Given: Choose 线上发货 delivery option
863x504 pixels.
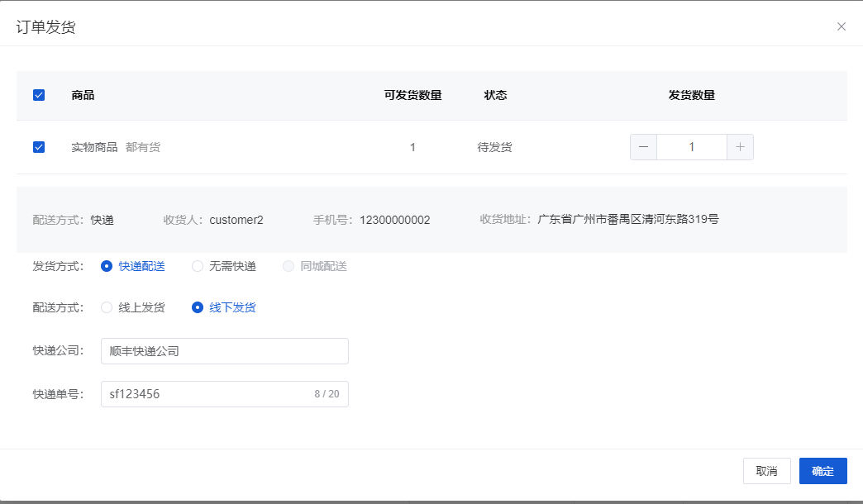Looking at the screenshot, I should (133, 307).
